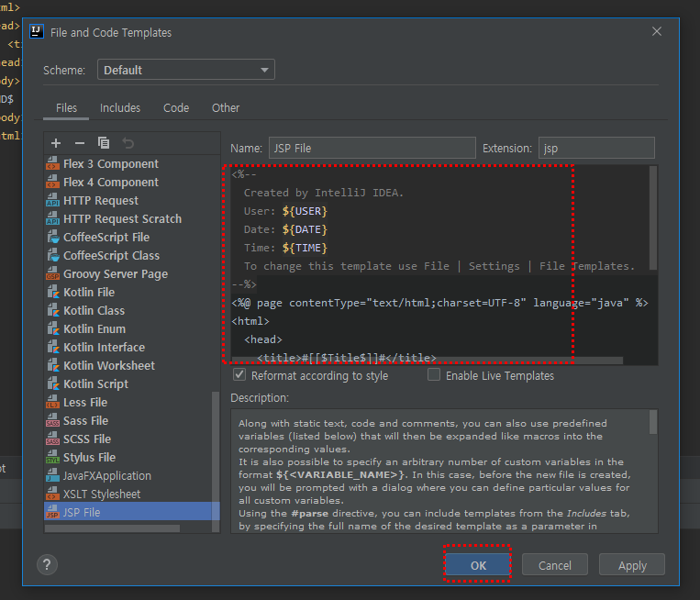Switch to the Other tab

pyautogui.click(x=226, y=108)
